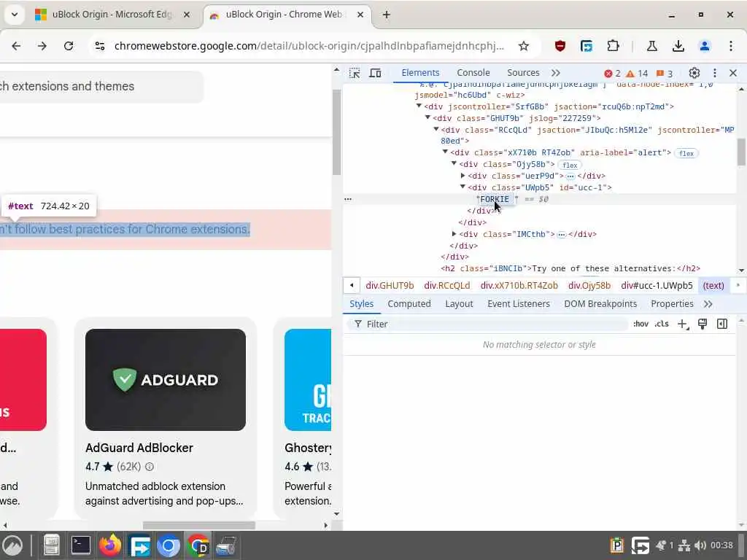Show more sidebar tabs after Properties
This screenshot has width=747, height=560.
[x=708, y=304]
